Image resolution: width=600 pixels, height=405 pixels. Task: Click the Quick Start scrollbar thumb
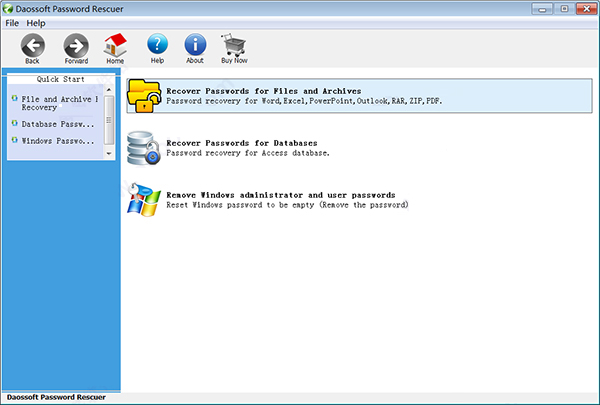click(x=109, y=120)
